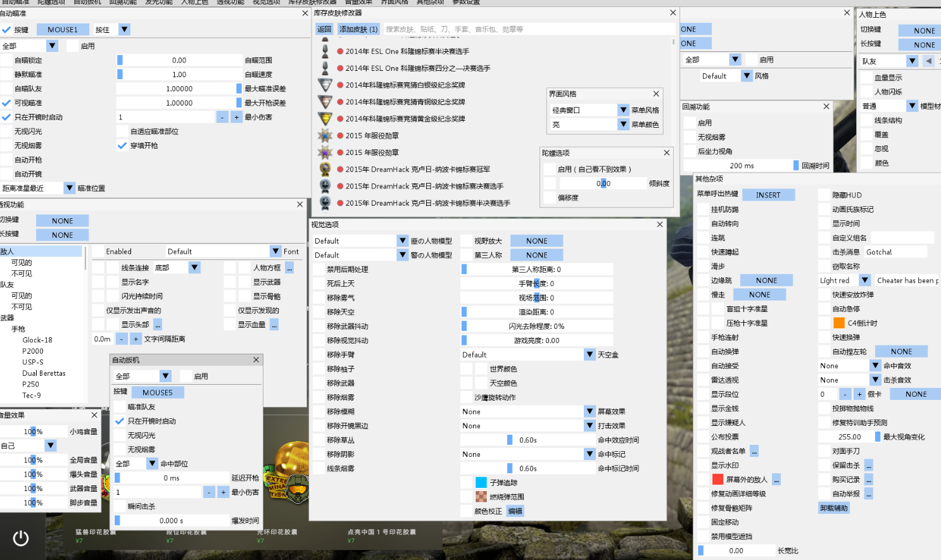The height and width of the screenshot is (560, 941).
Task: Expand the 天空盒 dropdown
Action: tap(590, 355)
